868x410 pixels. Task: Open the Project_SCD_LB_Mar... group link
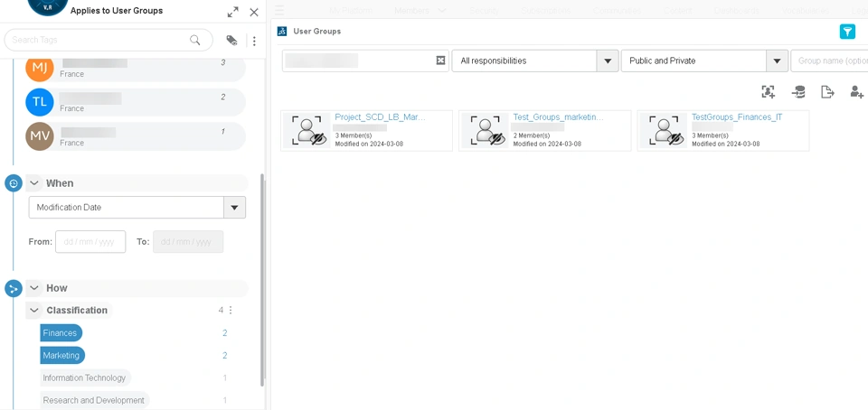380,117
